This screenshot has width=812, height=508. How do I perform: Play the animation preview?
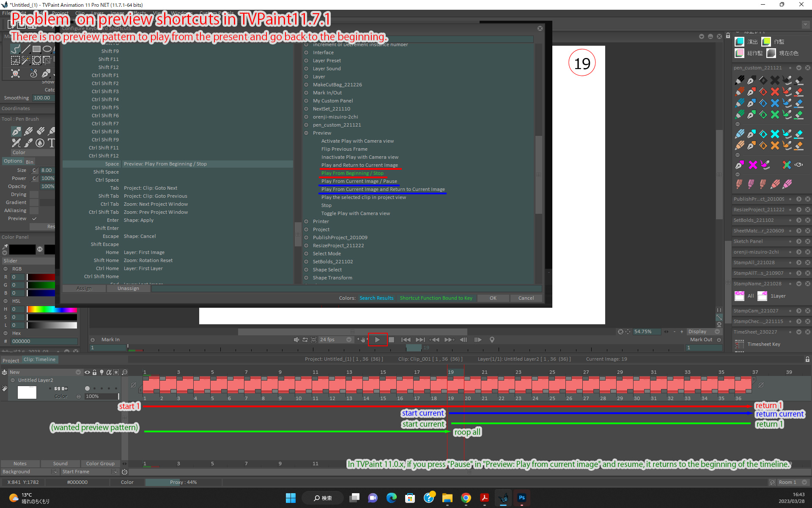[x=377, y=340]
